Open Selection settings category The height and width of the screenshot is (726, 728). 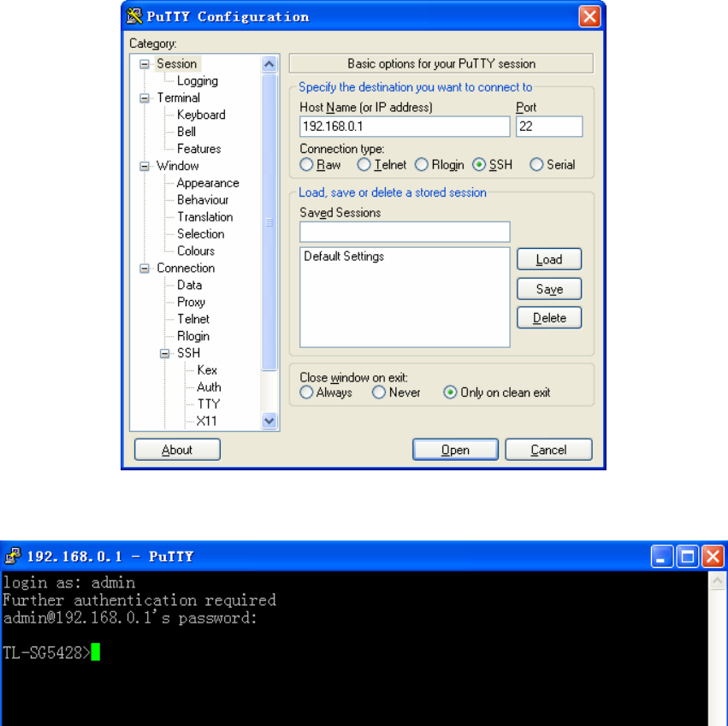click(200, 234)
